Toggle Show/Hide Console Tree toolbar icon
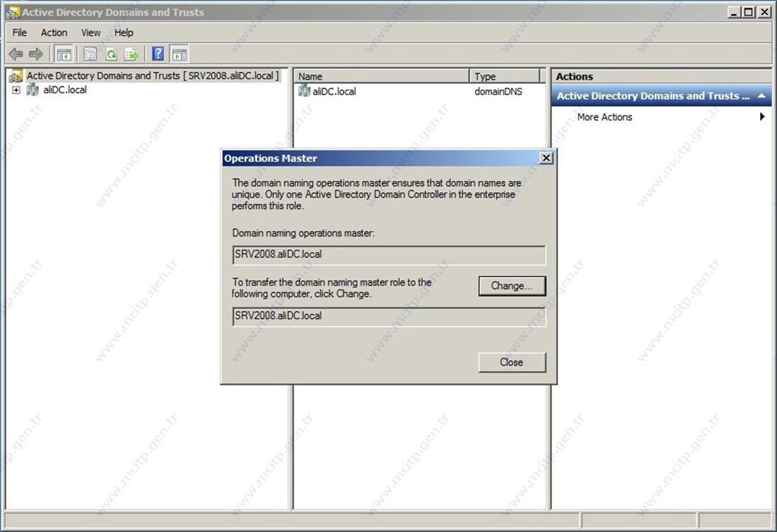 point(64,54)
